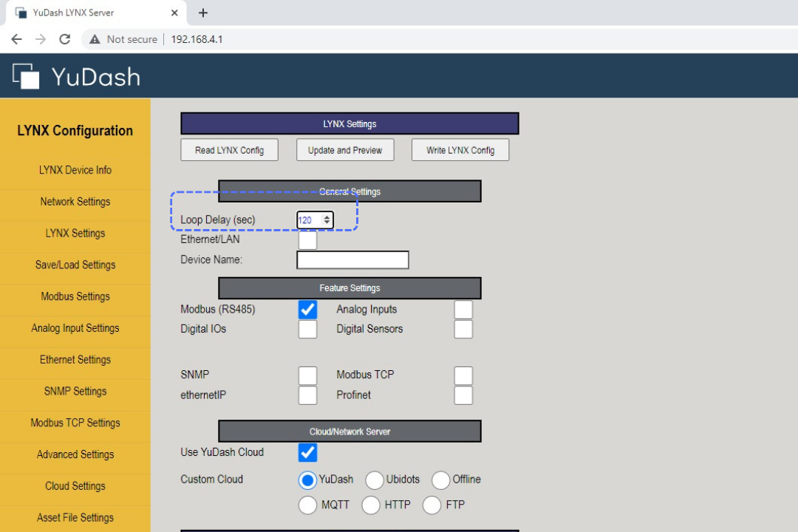Open a new browser tab
The image size is (798, 532).
[x=203, y=13]
